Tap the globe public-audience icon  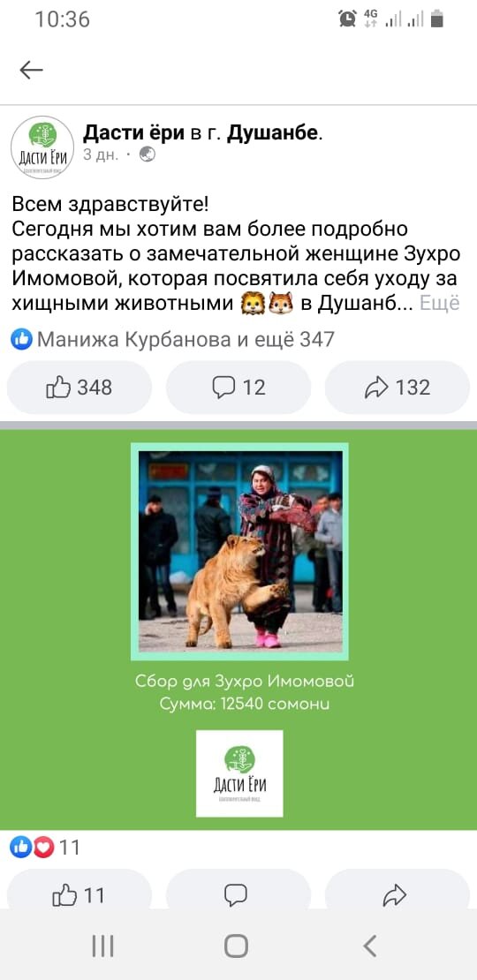(x=147, y=154)
